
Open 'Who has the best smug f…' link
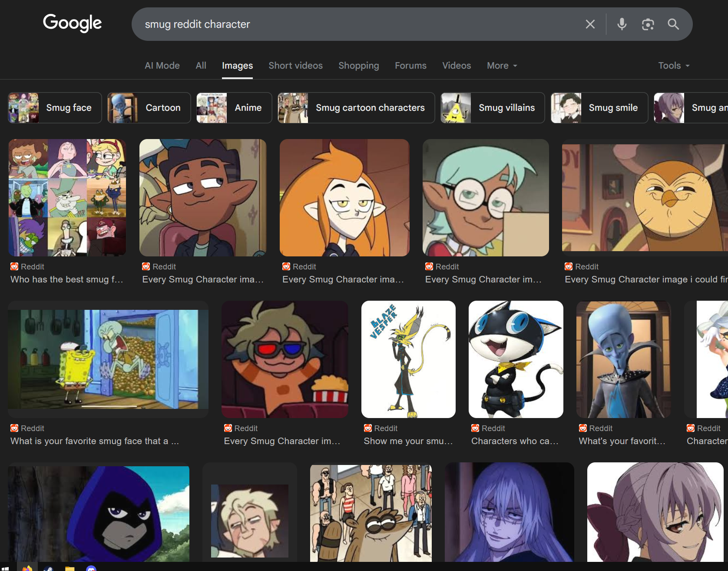67,279
